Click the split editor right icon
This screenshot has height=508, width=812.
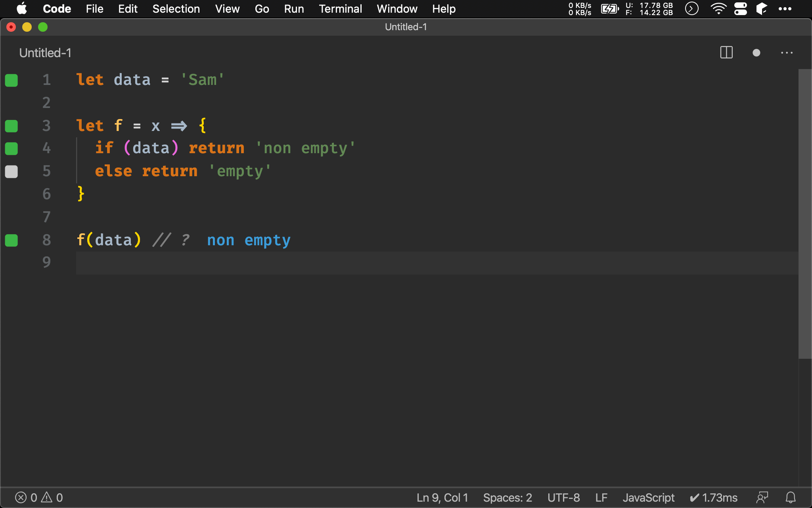point(726,53)
